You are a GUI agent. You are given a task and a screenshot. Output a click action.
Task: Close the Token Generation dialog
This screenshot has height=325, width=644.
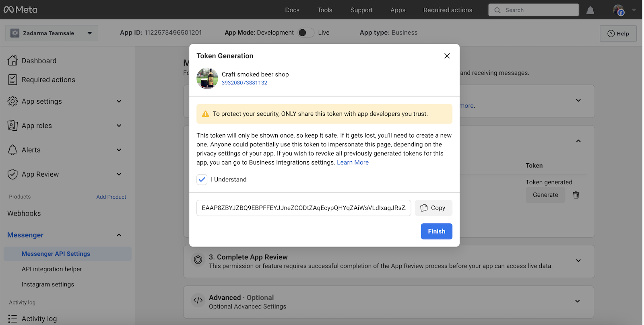tap(447, 56)
